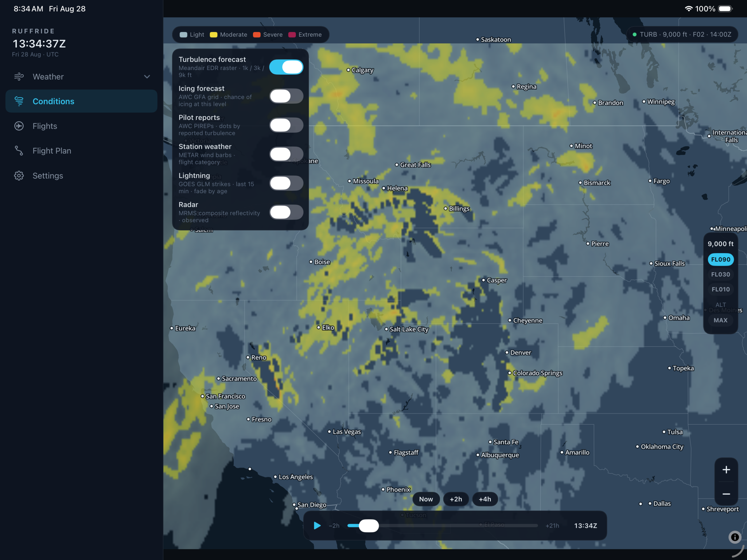Screen dimensions: 747x560
Task: Select the Conditions menu item
Action: tap(81, 101)
